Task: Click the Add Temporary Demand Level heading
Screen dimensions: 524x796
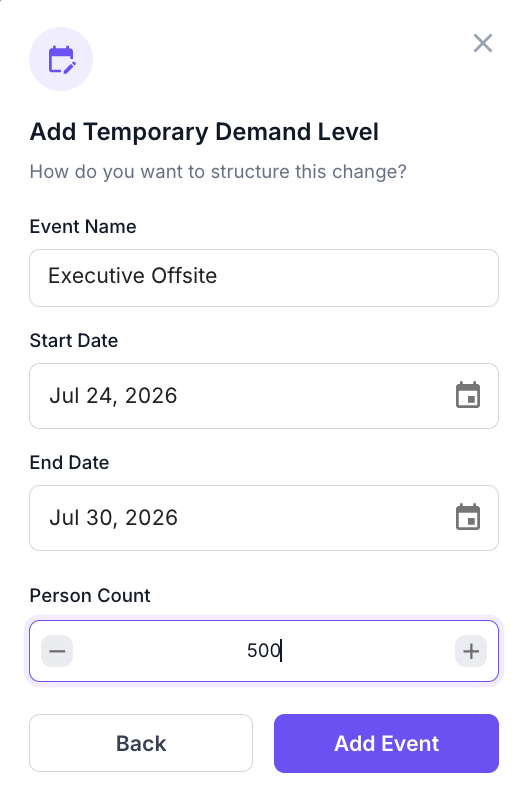Action: pyautogui.click(x=204, y=132)
